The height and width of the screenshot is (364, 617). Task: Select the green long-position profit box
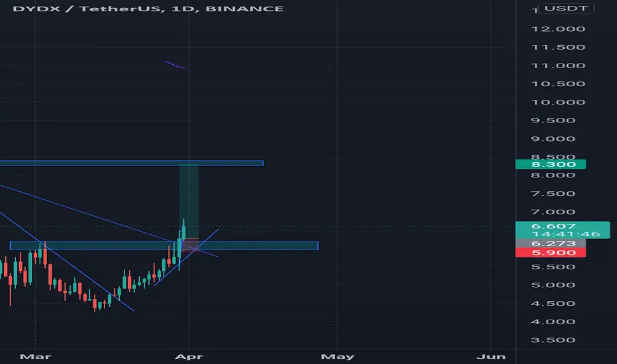click(189, 201)
